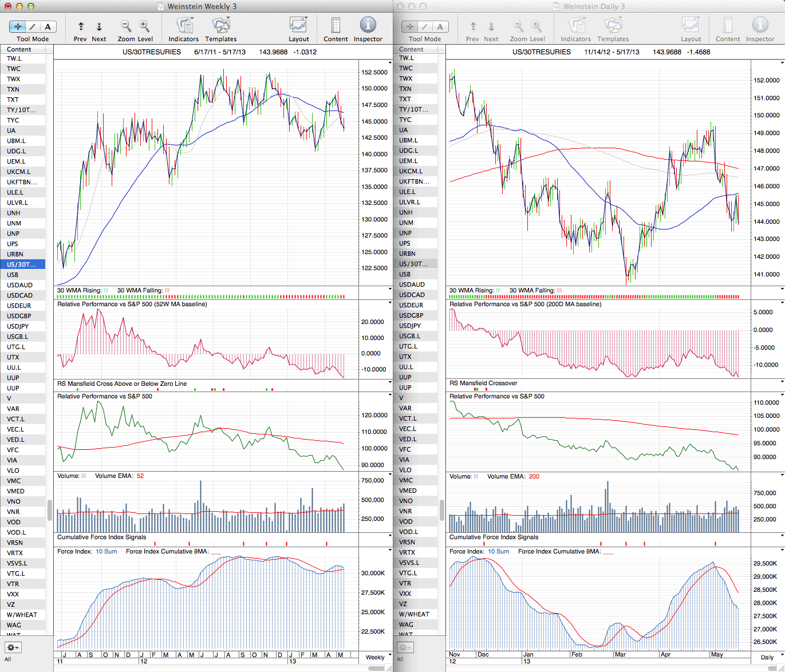Image resolution: width=785 pixels, height=672 pixels.
Task: Open the Layout menu in Weinstein Weekly
Action: pyautogui.click(x=298, y=26)
